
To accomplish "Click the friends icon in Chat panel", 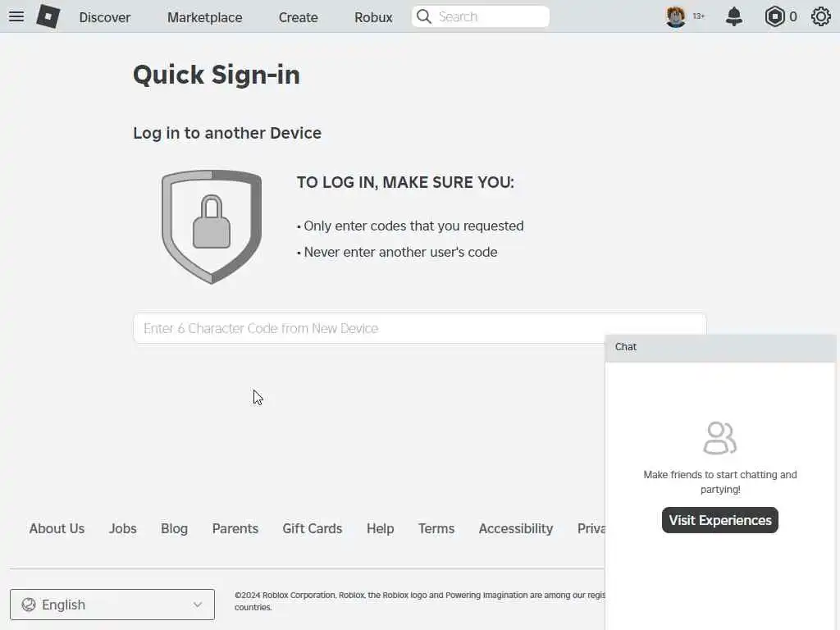I will (720, 438).
